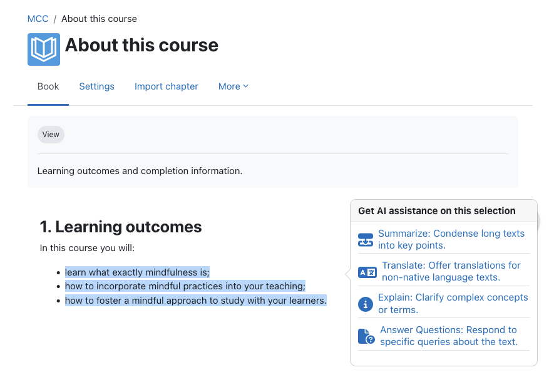Click the 'Get AI assistance on this selection' header

[437, 210]
